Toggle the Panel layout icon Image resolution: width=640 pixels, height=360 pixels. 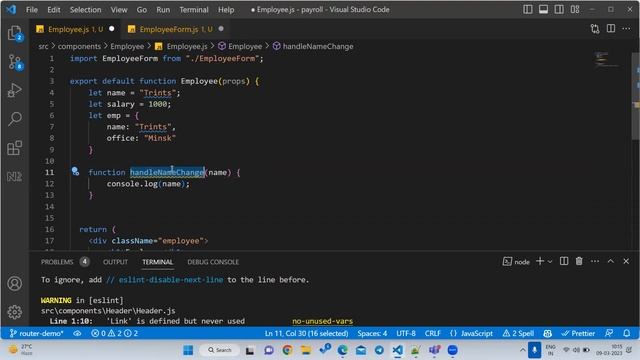[x=543, y=9]
